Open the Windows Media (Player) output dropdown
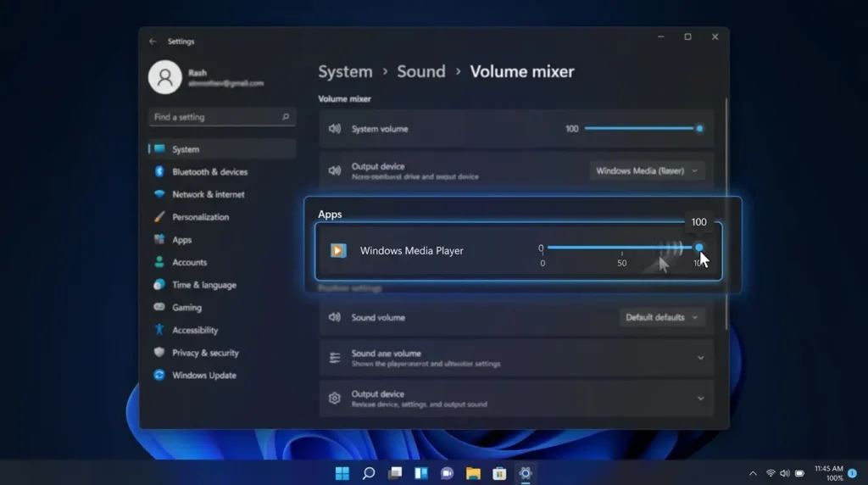Image resolution: width=868 pixels, height=485 pixels. 647,170
